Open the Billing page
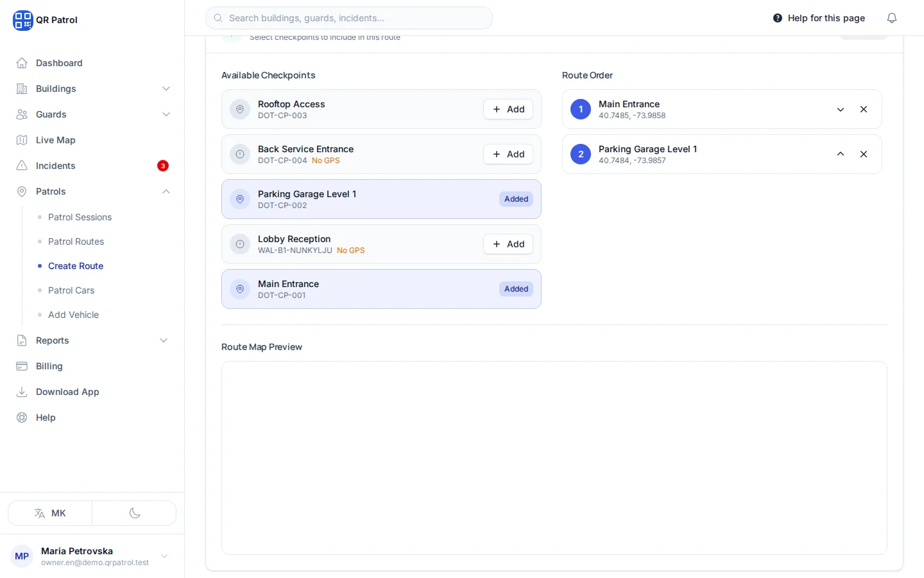This screenshot has height=578, width=924. (92, 366)
